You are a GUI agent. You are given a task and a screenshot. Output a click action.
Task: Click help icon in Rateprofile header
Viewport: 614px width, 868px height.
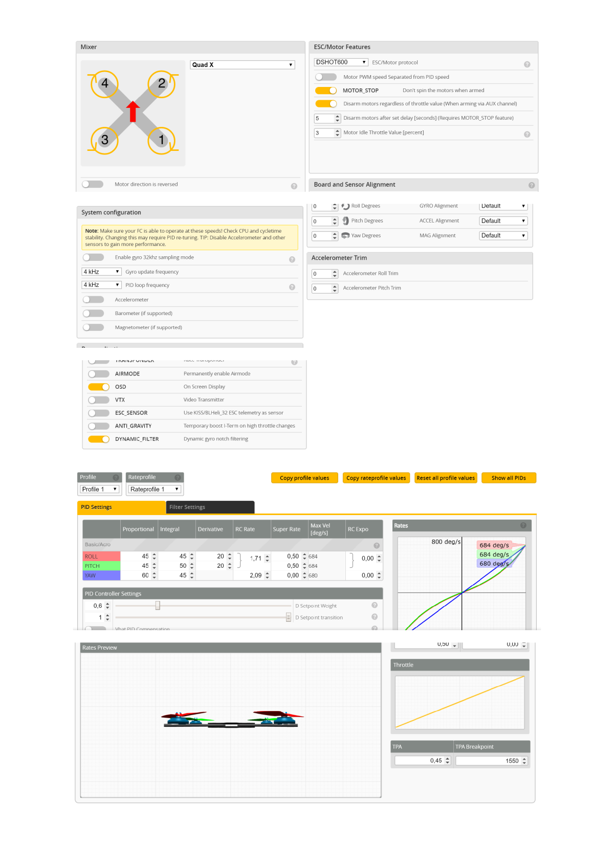[x=178, y=477]
